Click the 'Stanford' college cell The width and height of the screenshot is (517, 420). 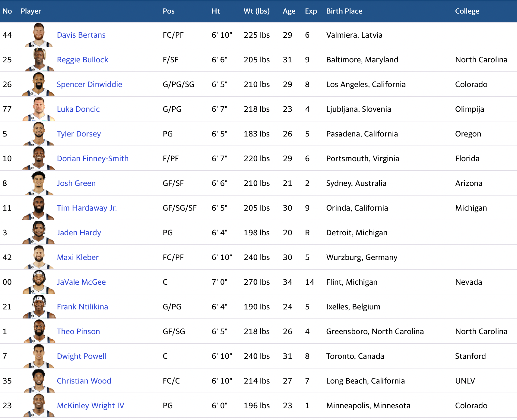click(x=471, y=356)
